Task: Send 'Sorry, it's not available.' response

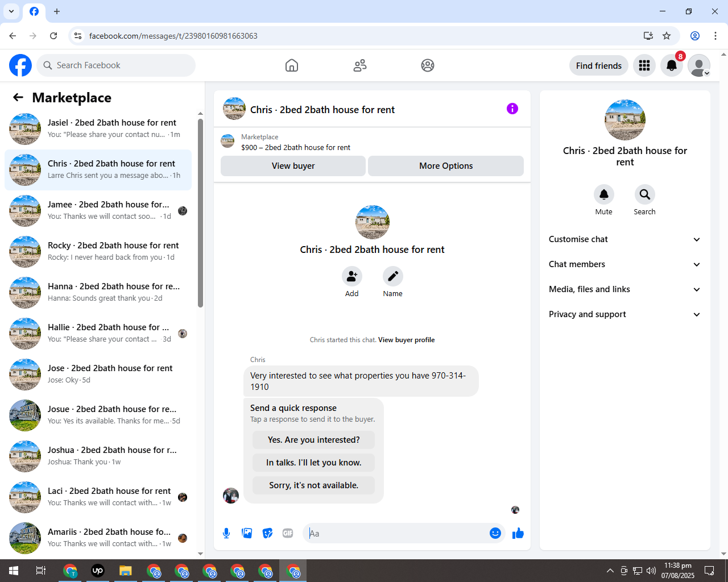Action: pos(314,485)
